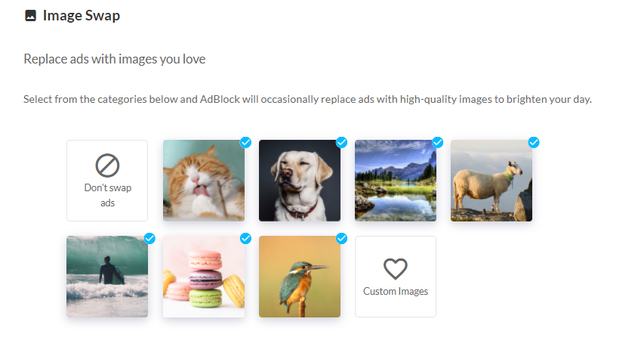Open the Custom Images option
The width and height of the screenshot is (644, 359).
(x=396, y=277)
